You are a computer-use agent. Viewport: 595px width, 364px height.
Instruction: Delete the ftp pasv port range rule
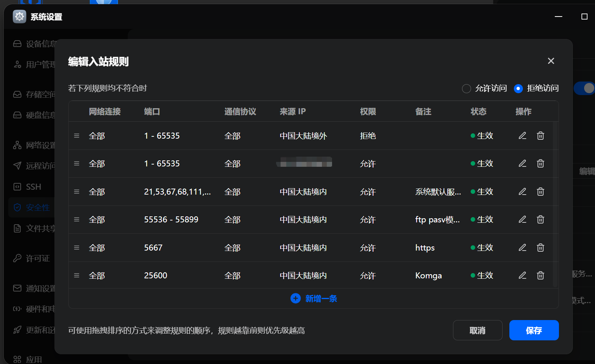click(541, 219)
